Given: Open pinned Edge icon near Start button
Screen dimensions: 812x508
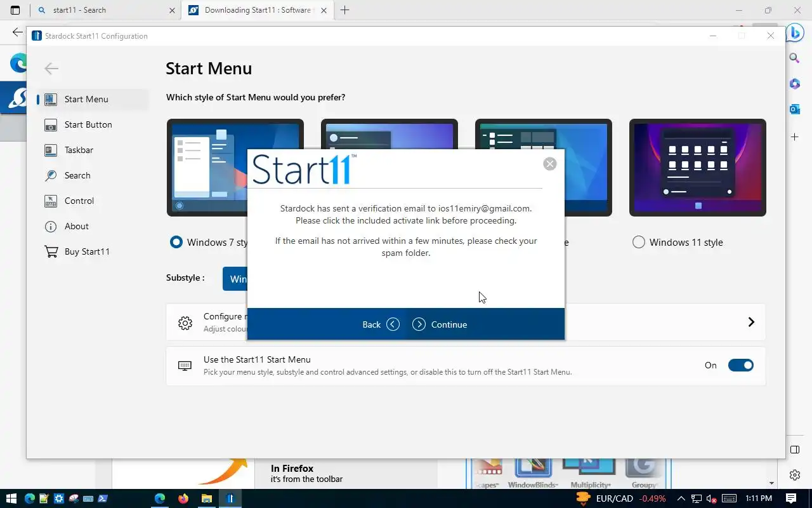Looking at the screenshot, I should click(29, 498).
